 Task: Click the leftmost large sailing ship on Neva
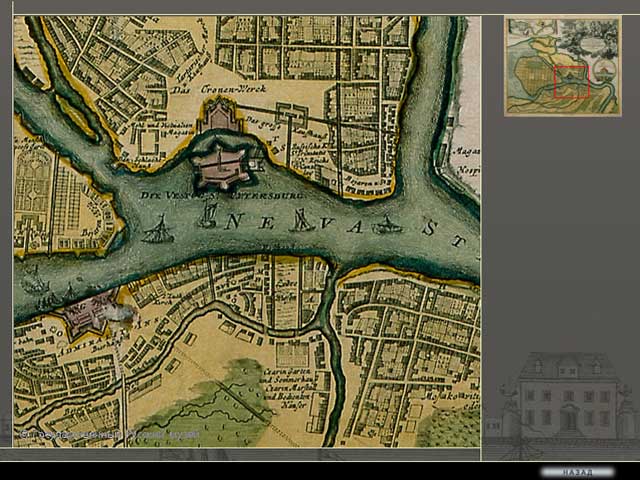click(157, 232)
